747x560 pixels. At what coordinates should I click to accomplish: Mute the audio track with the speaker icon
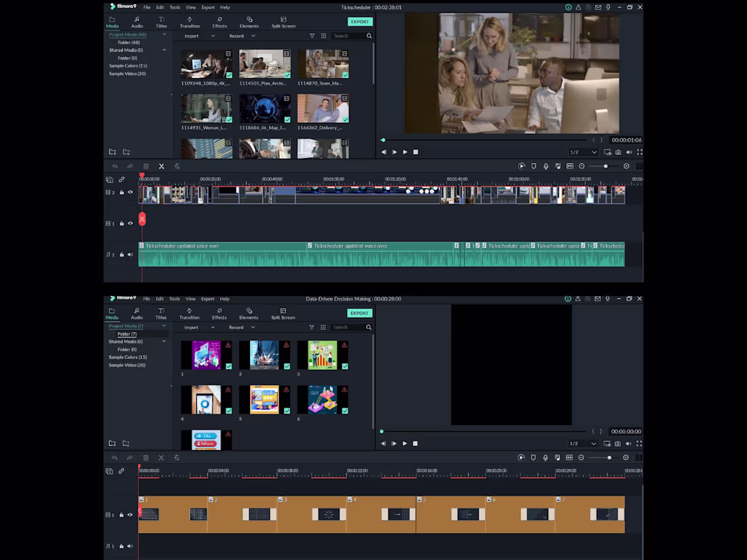[x=130, y=255]
